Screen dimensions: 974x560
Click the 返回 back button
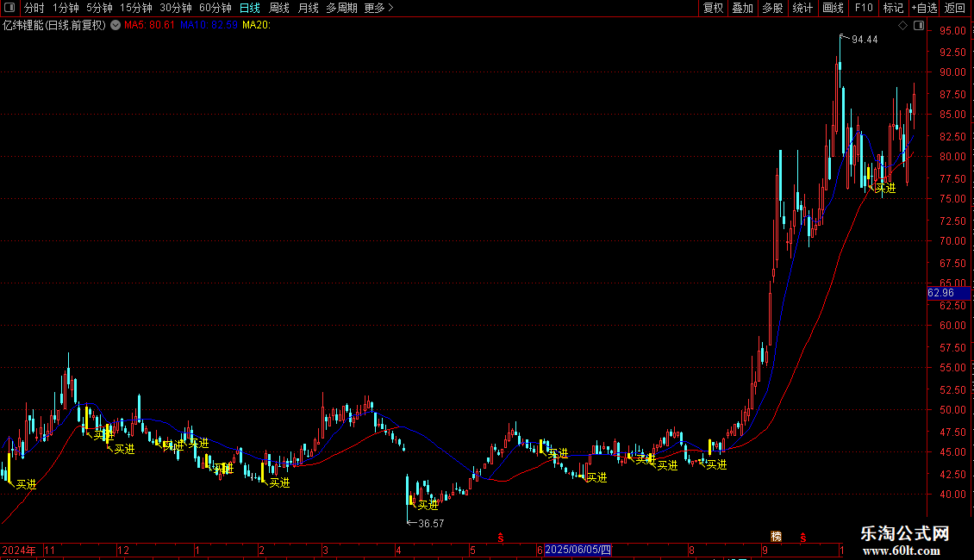click(x=955, y=8)
